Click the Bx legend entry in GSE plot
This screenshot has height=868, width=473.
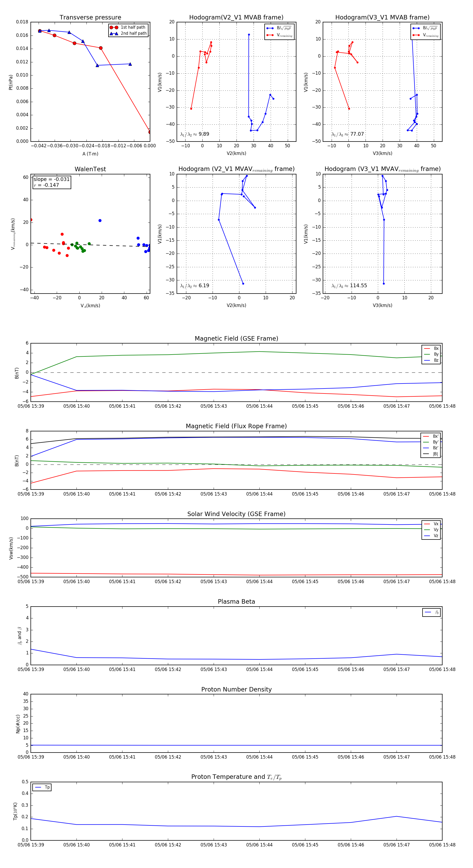(x=431, y=349)
